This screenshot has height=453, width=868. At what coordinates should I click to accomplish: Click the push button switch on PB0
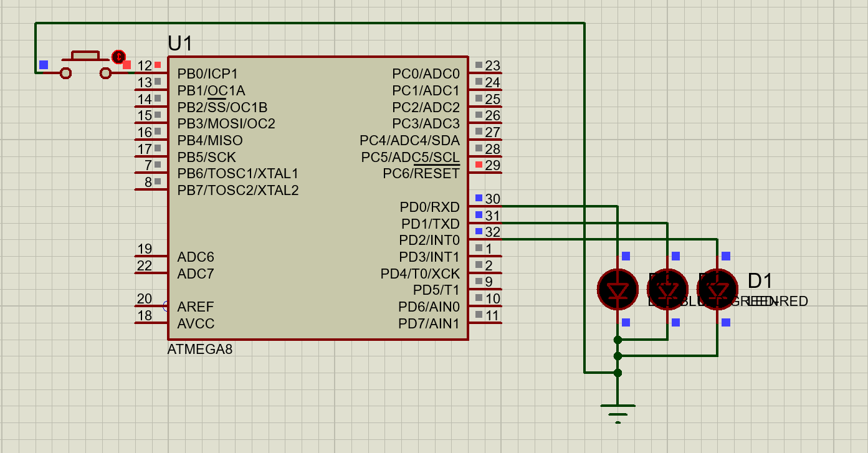click(x=86, y=65)
